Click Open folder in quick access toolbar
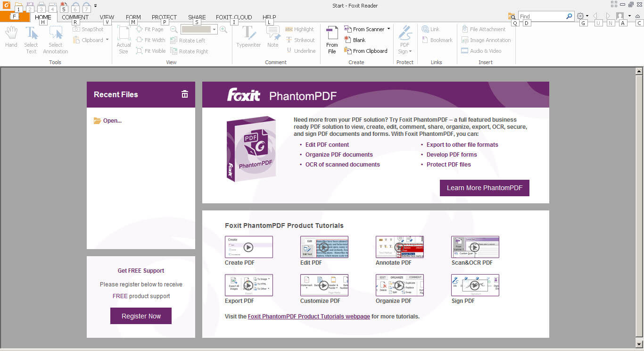The height and width of the screenshot is (351, 644). click(18, 6)
